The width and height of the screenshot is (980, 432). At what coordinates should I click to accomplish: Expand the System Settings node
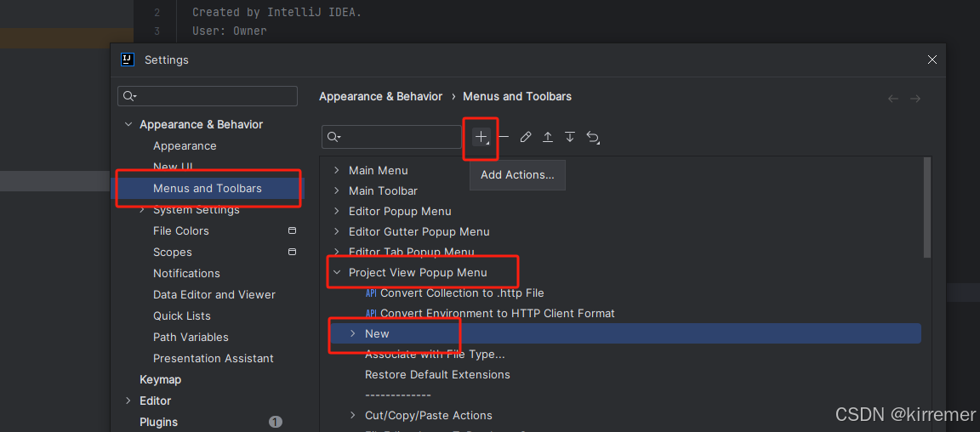[x=142, y=210]
